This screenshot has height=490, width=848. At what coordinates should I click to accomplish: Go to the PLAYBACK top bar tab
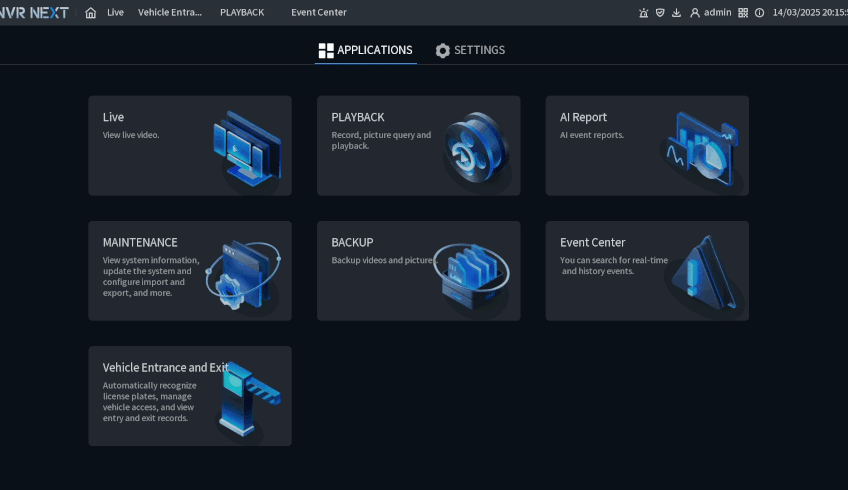pyautogui.click(x=242, y=13)
